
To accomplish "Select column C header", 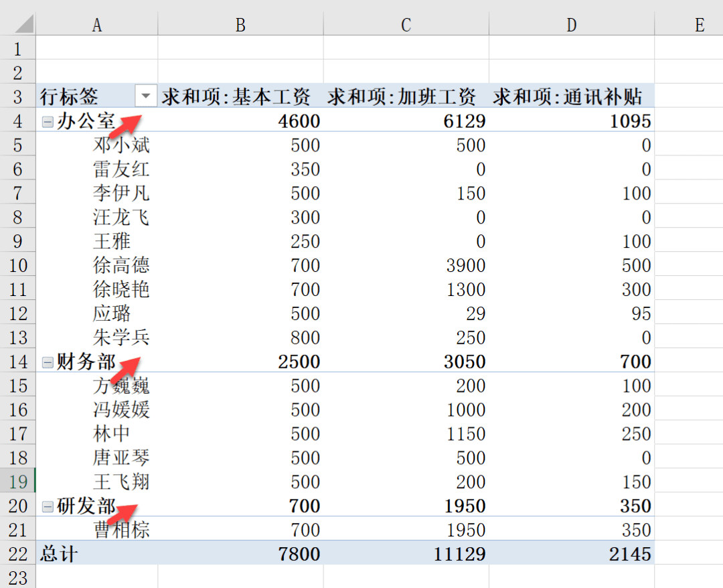I will pyautogui.click(x=406, y=24).
